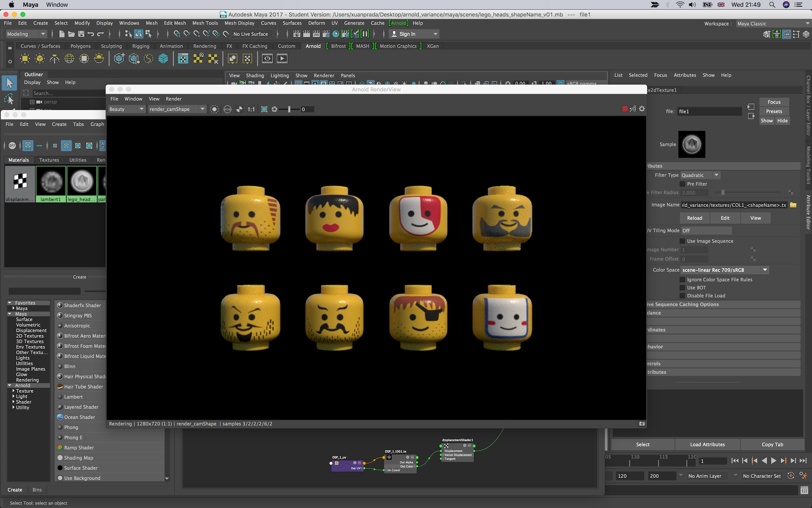This screenshot has width=812, height=508.
Task: Open the Workspace Maya Classic dropdown
Action: (x=773, y=24)
